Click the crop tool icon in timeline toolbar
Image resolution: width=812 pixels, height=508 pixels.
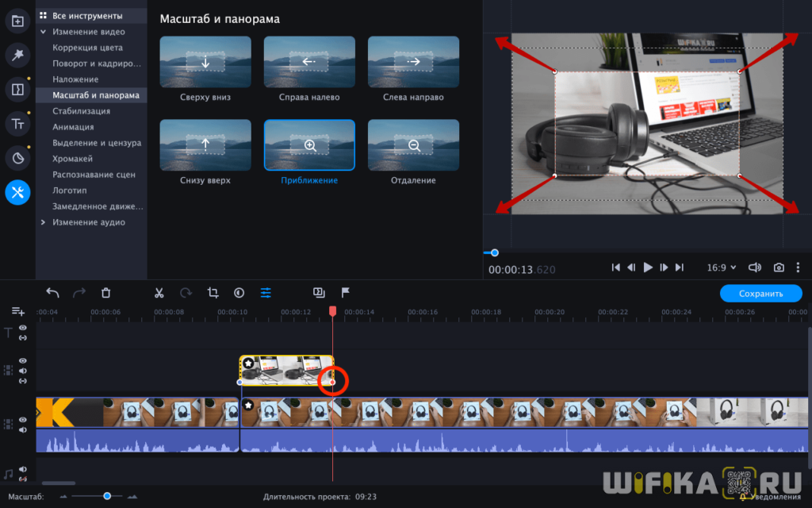click(x=213, y=293)
